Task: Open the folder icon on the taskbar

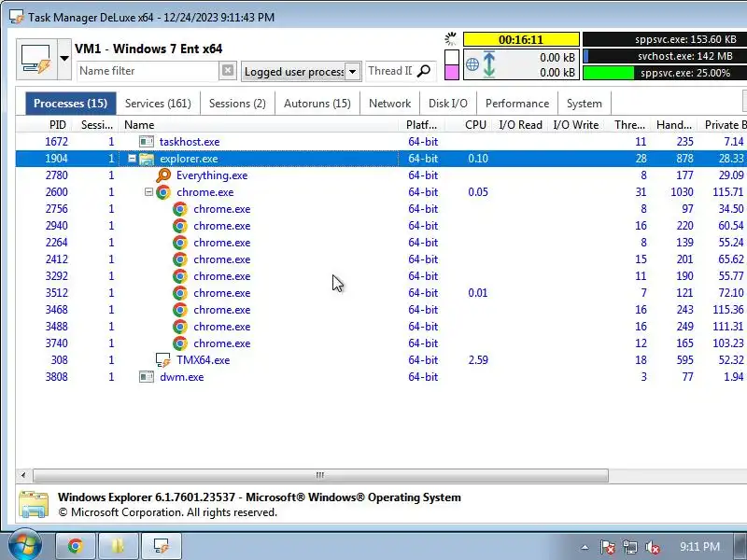Action: tap(119, 546)
